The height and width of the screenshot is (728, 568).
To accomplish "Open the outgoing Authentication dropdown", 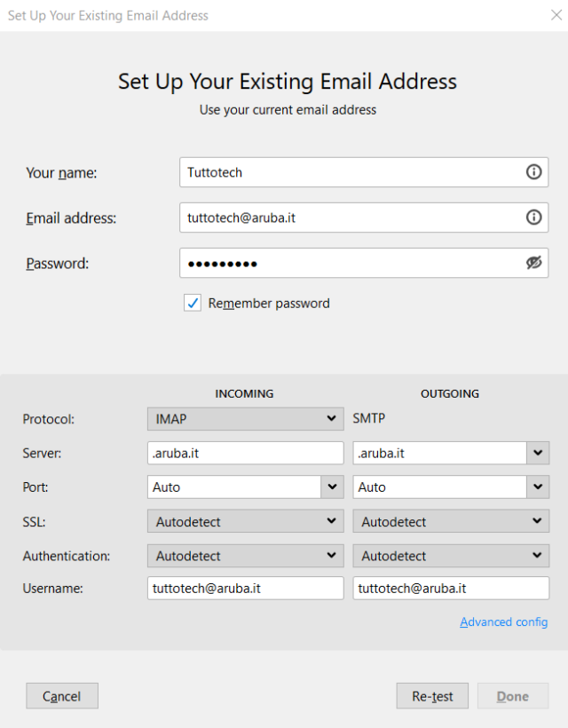I will coord(451,557).
